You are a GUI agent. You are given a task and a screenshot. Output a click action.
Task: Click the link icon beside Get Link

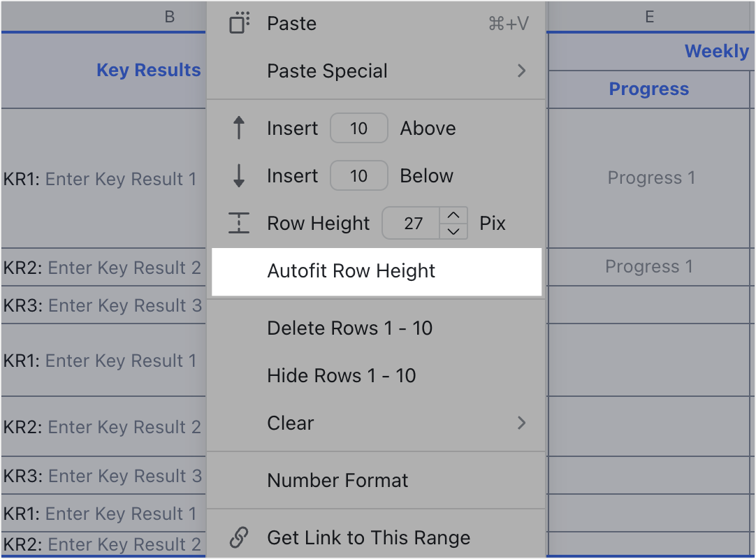coord(240,538)
